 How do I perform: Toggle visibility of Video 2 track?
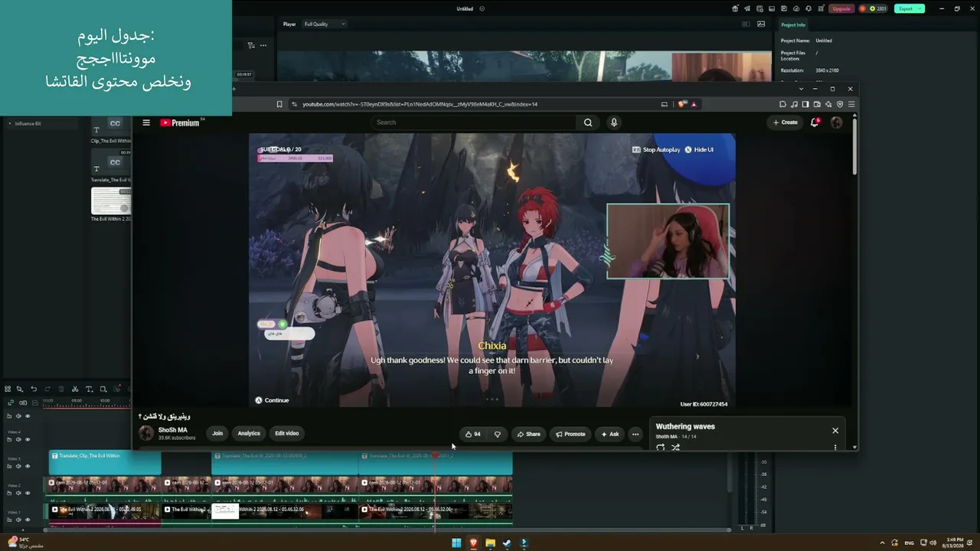pos(28,493)
